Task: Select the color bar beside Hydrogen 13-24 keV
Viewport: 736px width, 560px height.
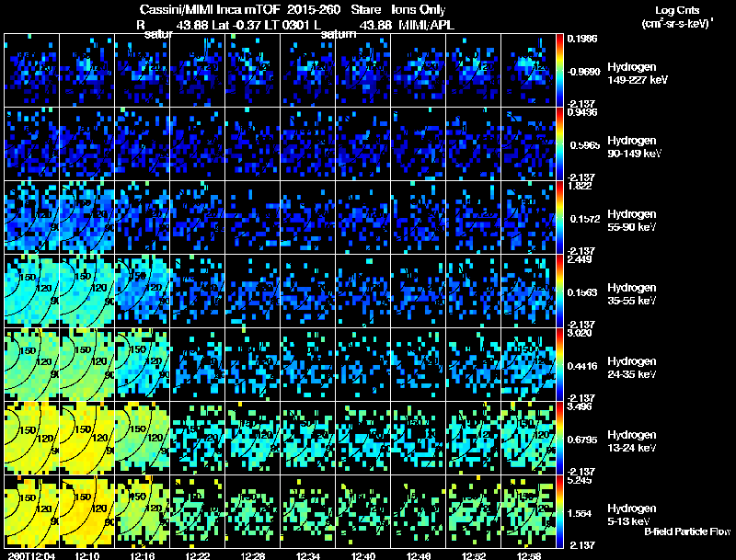Action: pos(559,439)
